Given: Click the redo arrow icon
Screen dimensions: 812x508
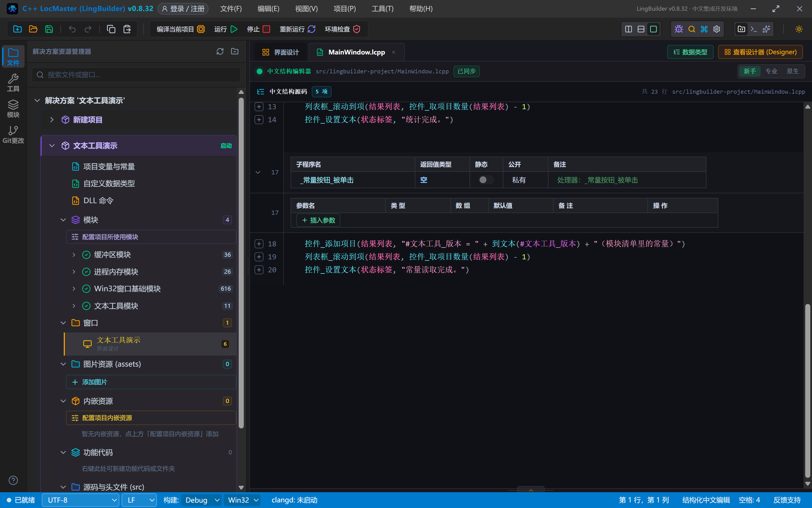Looking at the screenshot, I should point(88,29).
